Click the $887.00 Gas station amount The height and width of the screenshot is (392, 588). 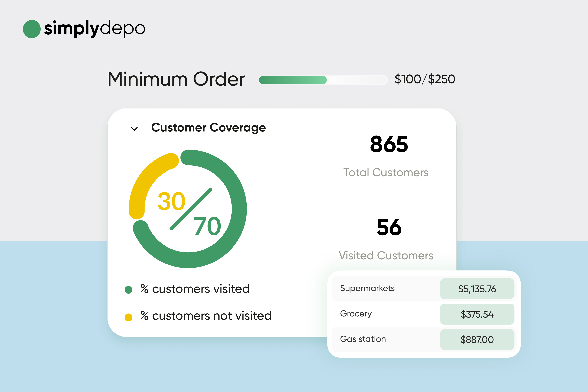pyautogui.click(x=477, y=340)
